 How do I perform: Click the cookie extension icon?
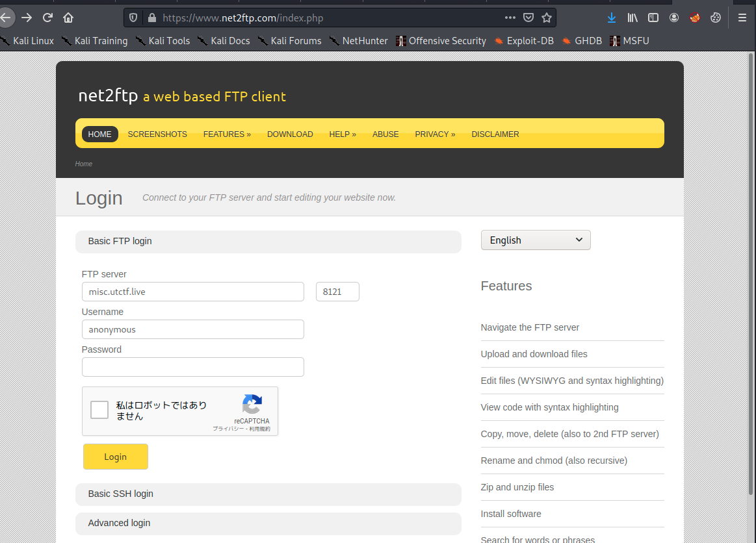point(716,18)
